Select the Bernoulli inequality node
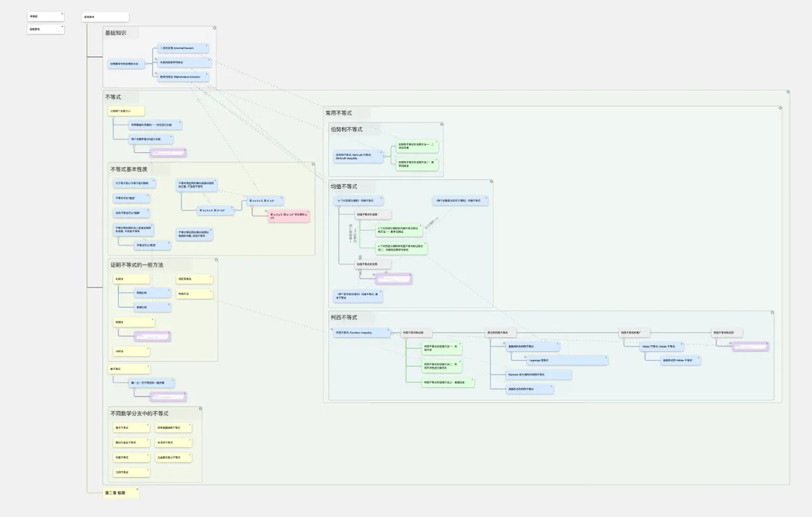 (x=358, y=156)
